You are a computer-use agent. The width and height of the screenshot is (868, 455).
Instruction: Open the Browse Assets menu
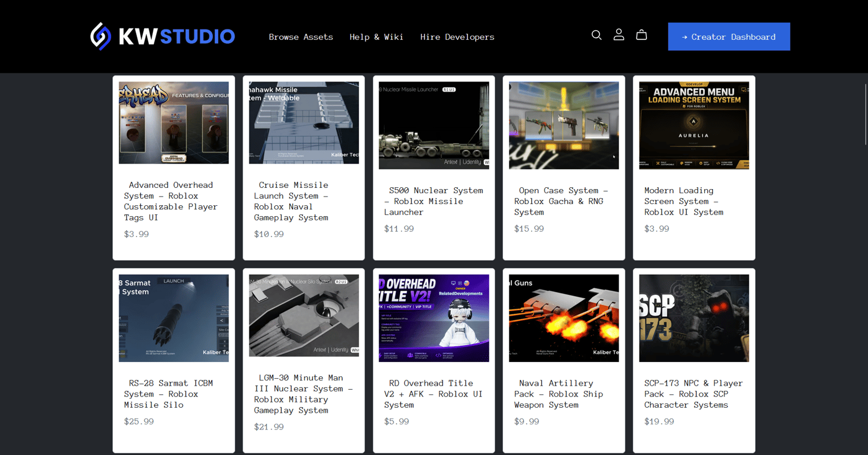pyautogui.click(x=301, y=37)
